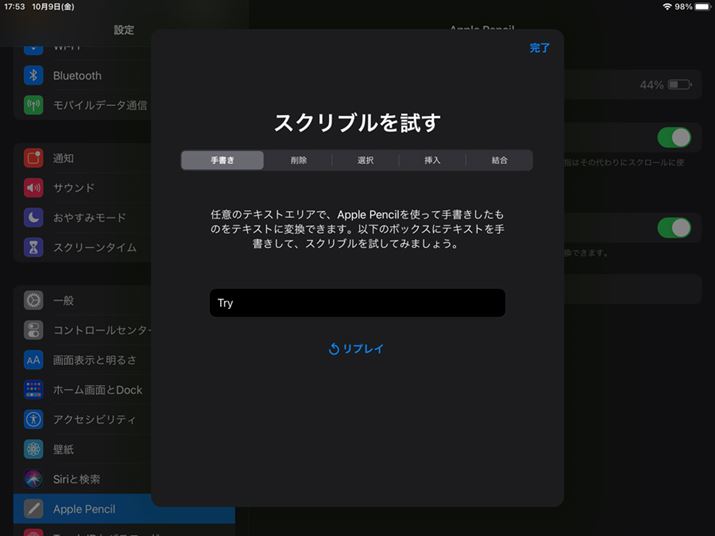The width and height of the screenshot is (715, 536).
Task: Tap the Bluetooth icon in settings sidebar
Action: (33, 75)
